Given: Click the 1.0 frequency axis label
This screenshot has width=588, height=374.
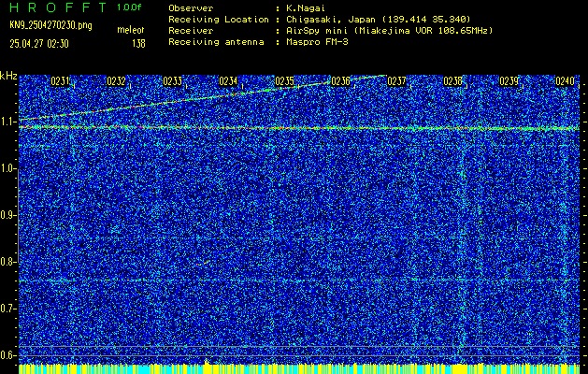Looking at the screenshot, I should coord(7,169).
